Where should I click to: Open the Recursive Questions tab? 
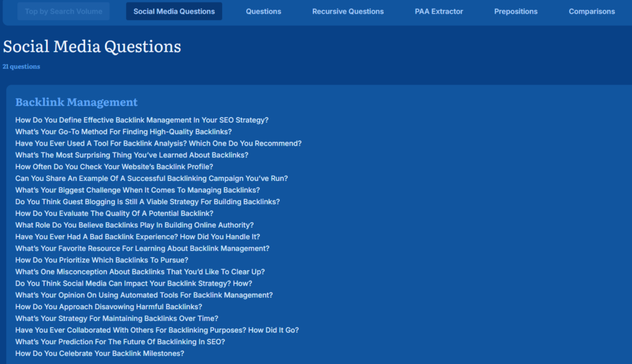click(x=347, y=11)
